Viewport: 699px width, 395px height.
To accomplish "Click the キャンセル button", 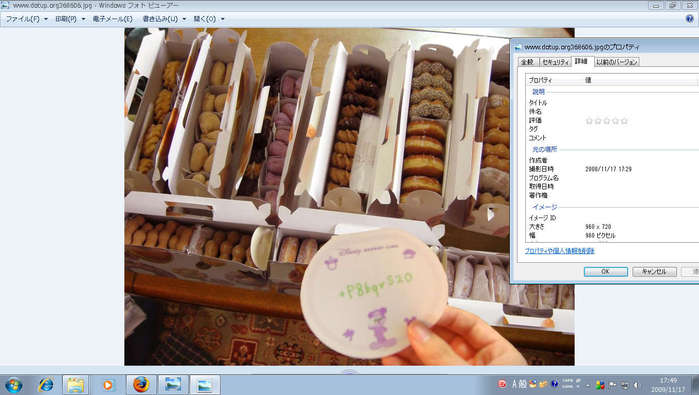I will 654,272.
